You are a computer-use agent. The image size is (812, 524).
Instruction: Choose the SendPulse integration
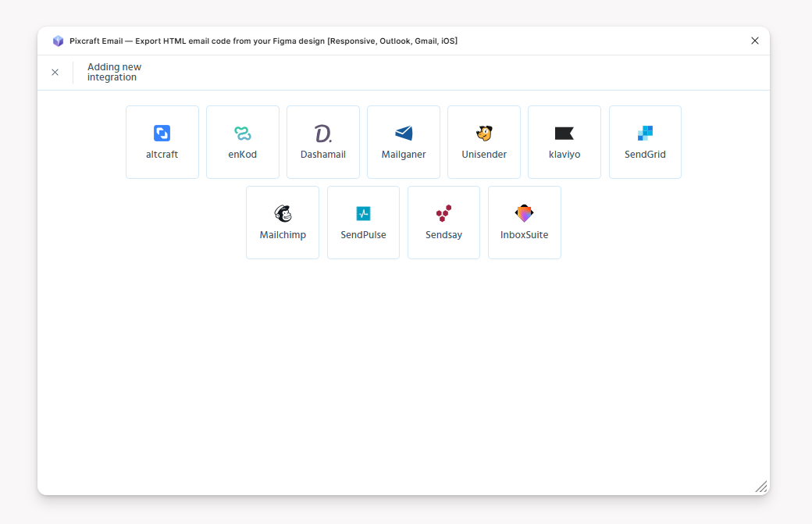[363, 223]
